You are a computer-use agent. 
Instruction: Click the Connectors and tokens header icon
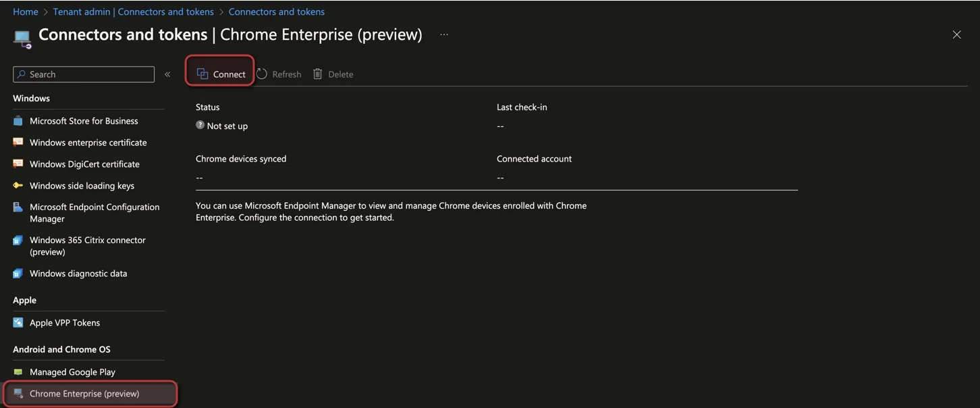pos(22,39)
